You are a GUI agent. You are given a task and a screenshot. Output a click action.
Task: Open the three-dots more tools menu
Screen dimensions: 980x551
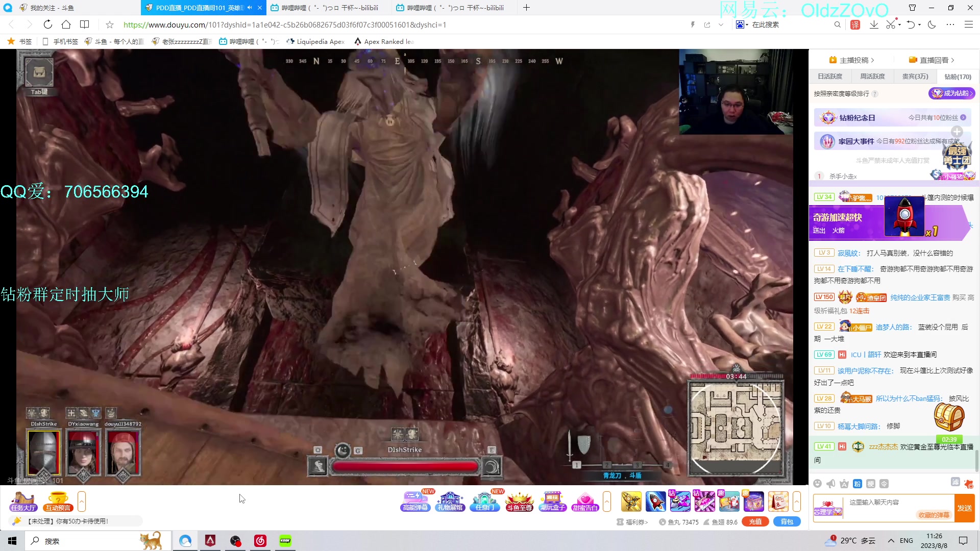(950, 24)
